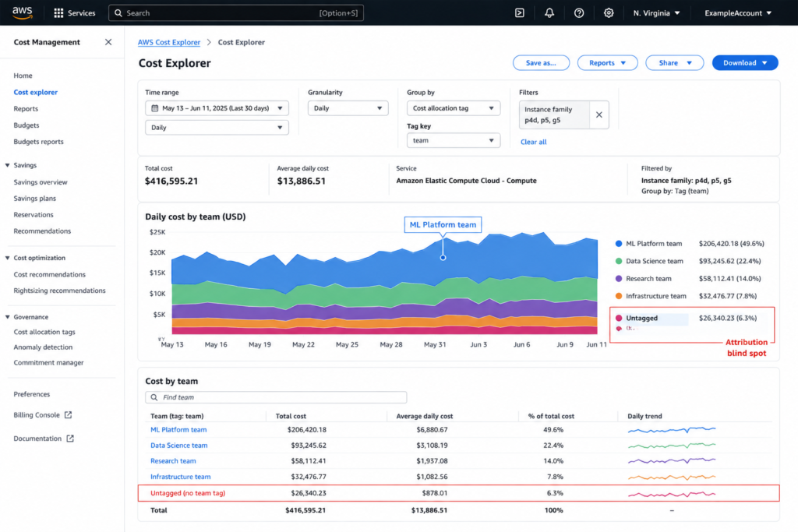Open Budgets reports in sidebar

tap(39, 142)
